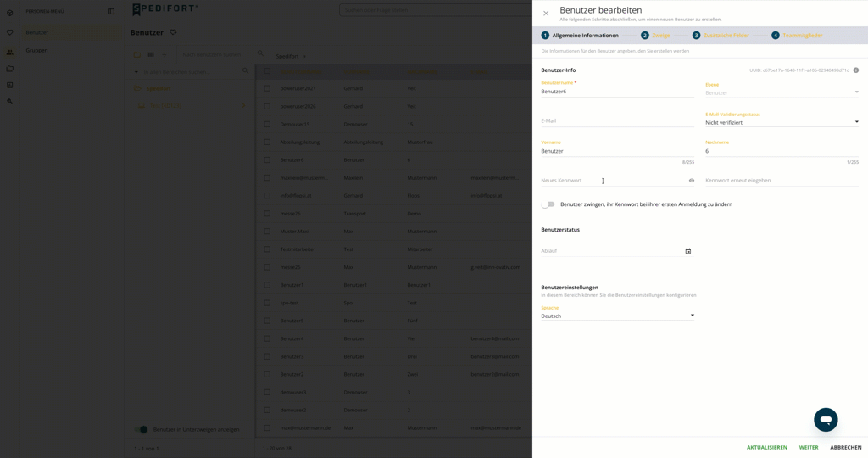The width and height of the screenshot is (868, 458).
Task: Click the WEITER button
Action: tap(808, 448)
